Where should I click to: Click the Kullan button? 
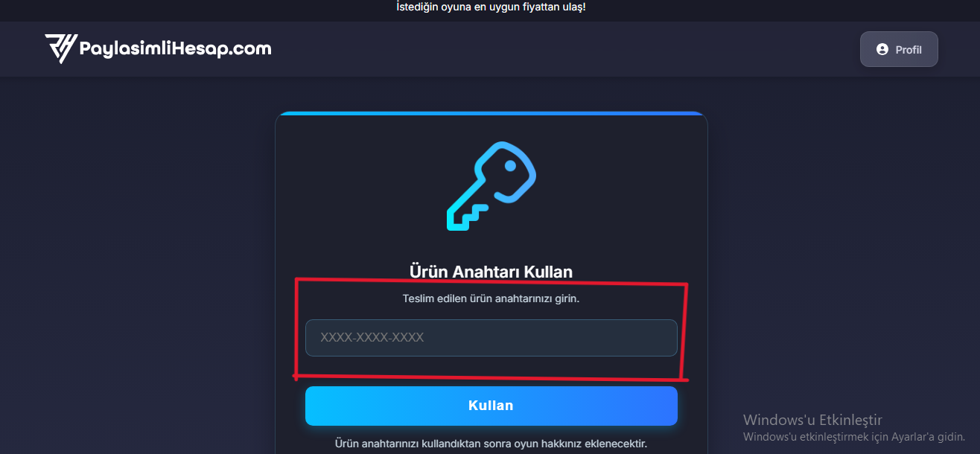[491, 406]
